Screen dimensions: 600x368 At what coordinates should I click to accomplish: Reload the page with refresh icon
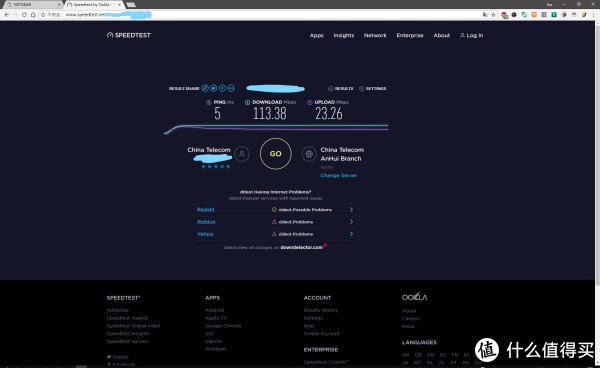(24, 15)
